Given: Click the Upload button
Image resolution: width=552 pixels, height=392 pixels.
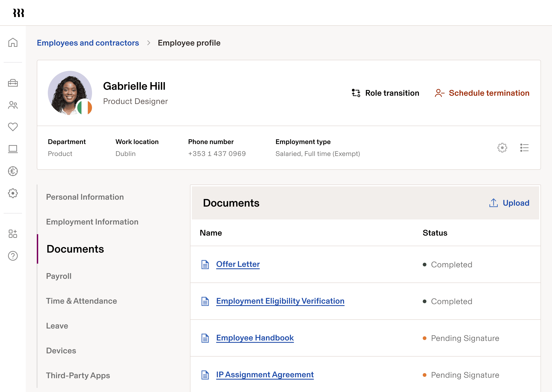Looking at the screenshot, I should (x=509, y=203).
